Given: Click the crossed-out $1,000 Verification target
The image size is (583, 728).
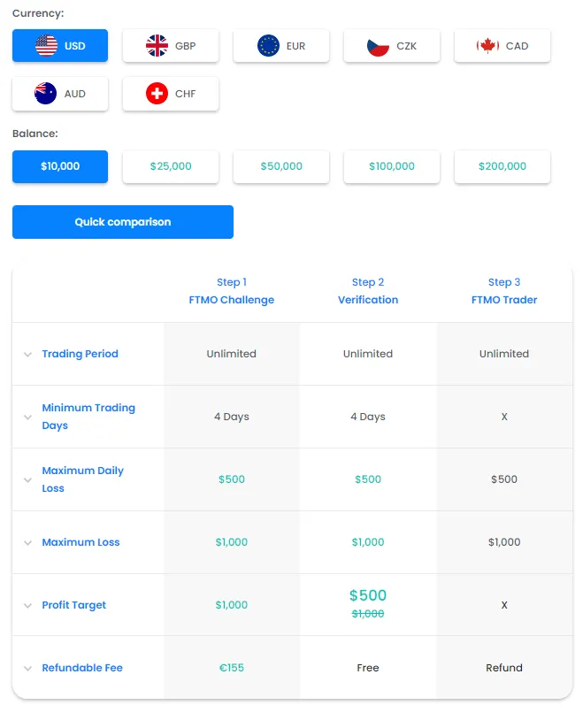Looking at the screenshot, I should click(368, 614).
